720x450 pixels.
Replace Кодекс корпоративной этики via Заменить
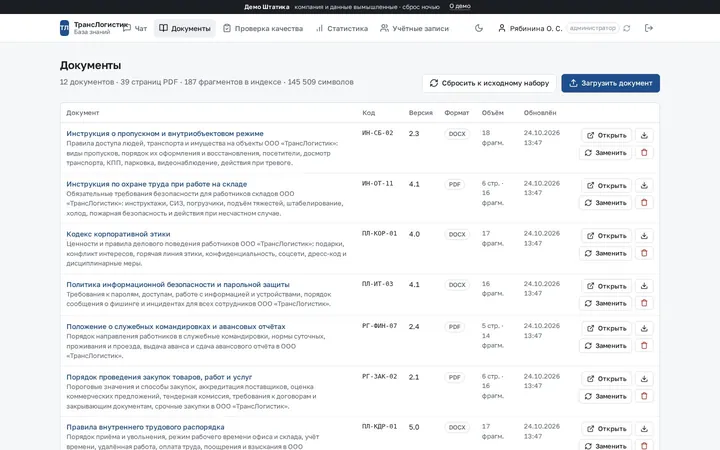coord(606,253)
